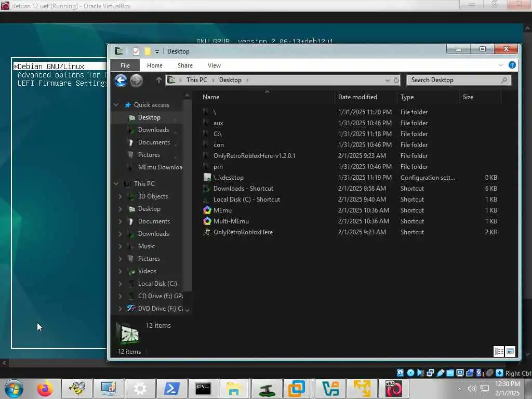
Task: Select Downloads under Quick access
Action: 153,130
